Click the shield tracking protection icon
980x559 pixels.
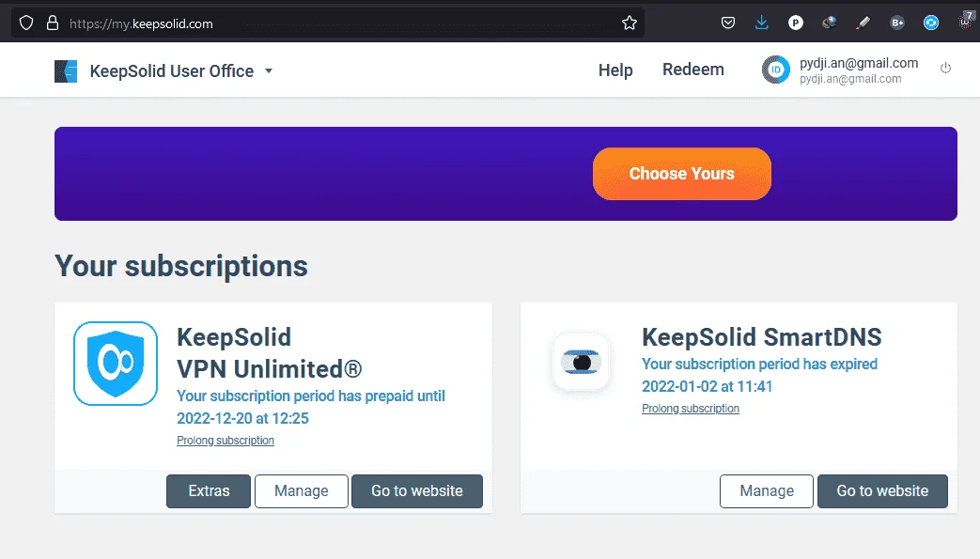coord(25,23)
